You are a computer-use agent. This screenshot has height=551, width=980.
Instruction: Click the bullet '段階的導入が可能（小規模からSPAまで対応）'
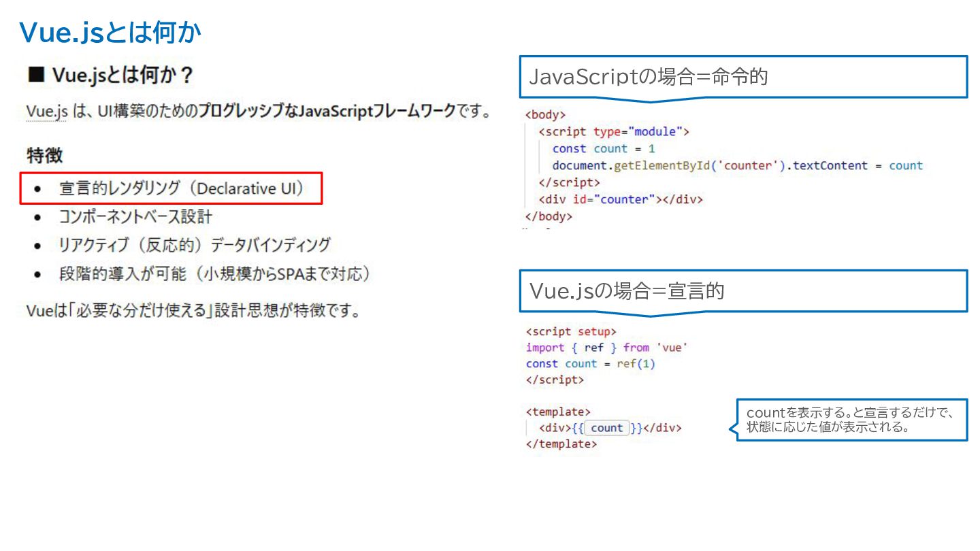214,274
